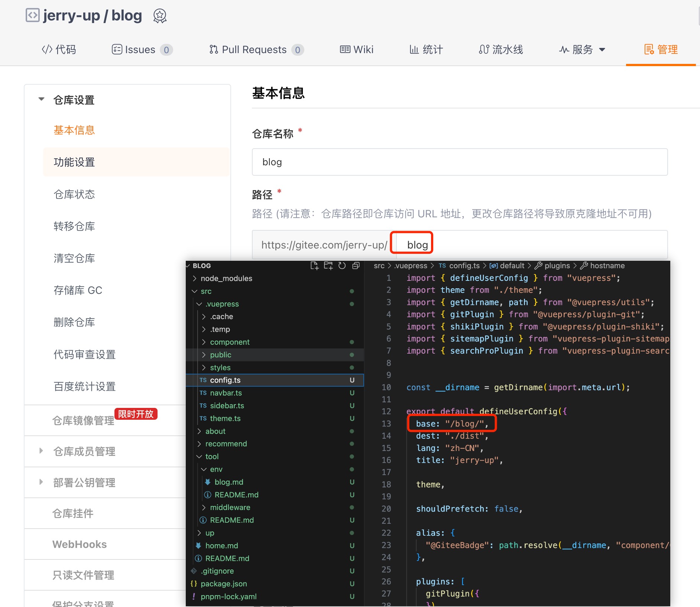Create a new folder in the Explorer
This screenshot has width=700, height=607.
(328, 266)
